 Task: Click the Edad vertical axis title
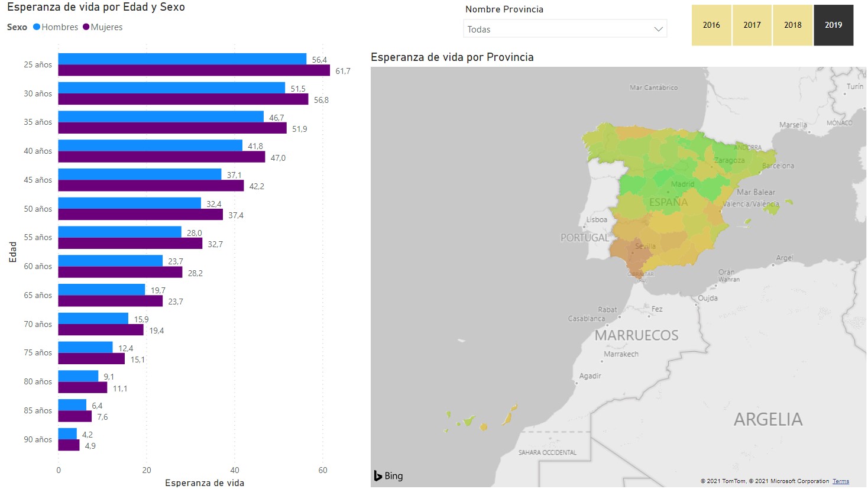pos(12,251)
